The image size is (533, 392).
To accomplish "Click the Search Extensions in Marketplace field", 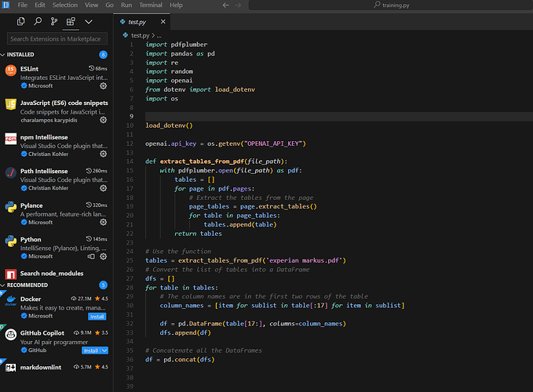I will click(57, 38).
